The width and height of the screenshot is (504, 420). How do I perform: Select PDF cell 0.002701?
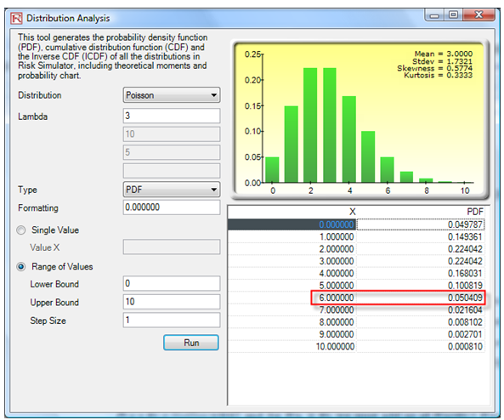[x=421, y=334]
